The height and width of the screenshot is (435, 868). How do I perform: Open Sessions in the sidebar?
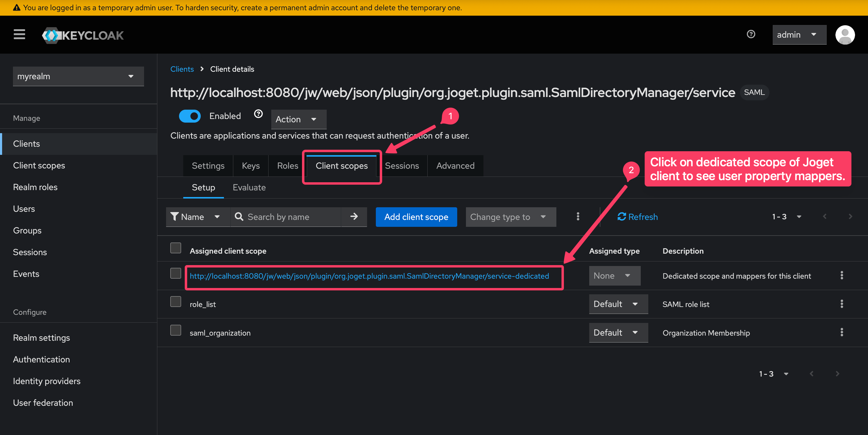pos(78,252)
